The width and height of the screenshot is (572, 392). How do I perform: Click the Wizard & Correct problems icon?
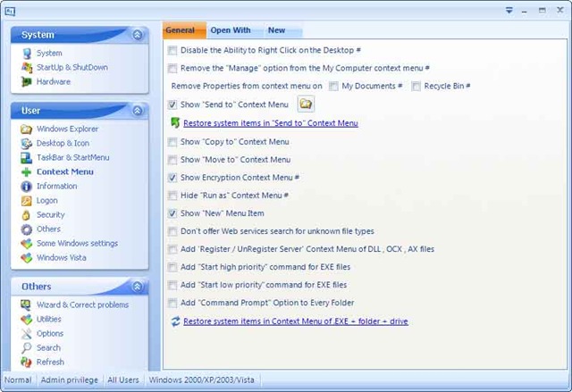point(26,304)
